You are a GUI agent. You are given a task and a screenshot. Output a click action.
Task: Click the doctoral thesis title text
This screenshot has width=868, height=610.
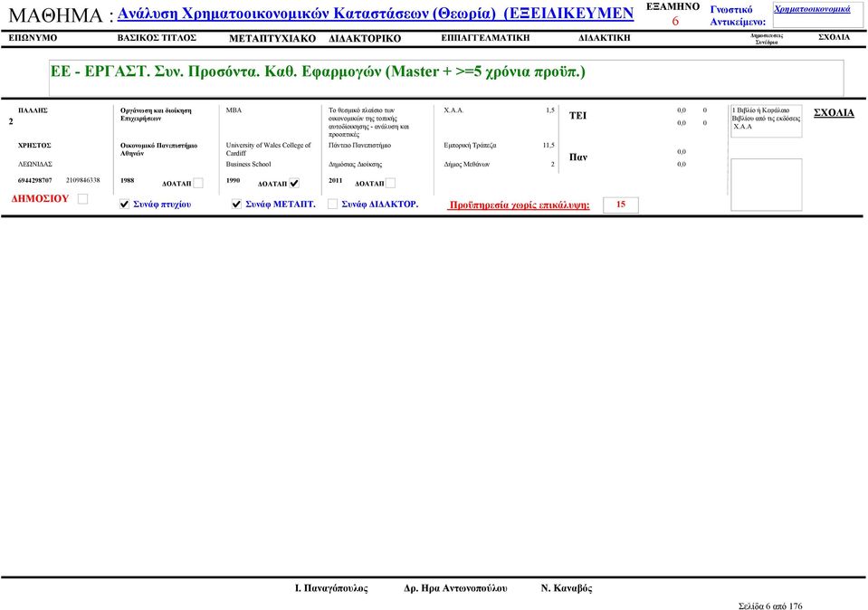[368, 122]
